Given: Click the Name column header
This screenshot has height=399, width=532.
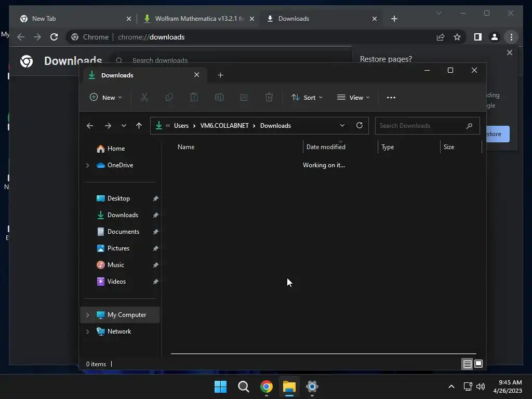Looking at the screenshot, I should (x=186, y=147).
